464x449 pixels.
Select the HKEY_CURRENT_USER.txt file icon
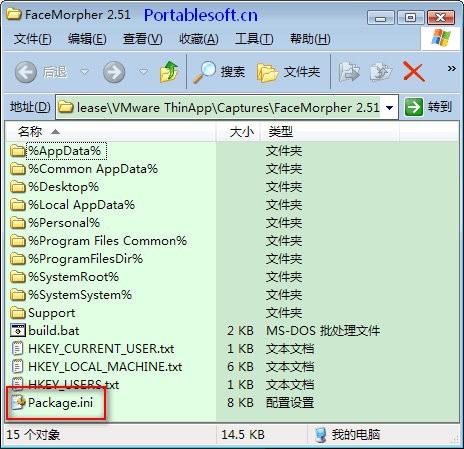18,349
